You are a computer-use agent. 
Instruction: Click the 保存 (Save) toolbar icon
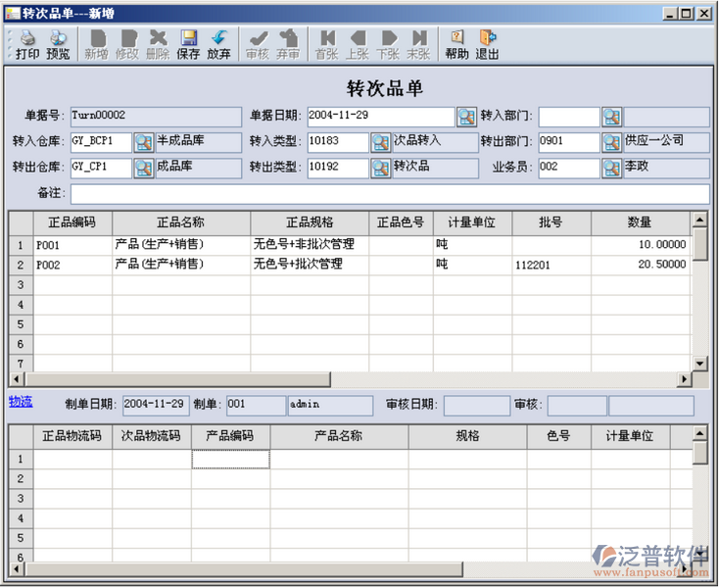[x=188, y=44]
